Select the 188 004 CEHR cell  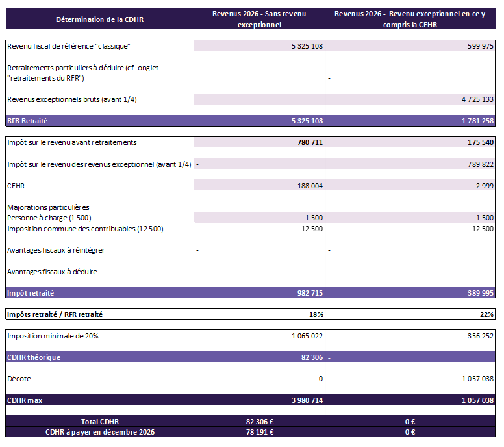coord(307,185)
